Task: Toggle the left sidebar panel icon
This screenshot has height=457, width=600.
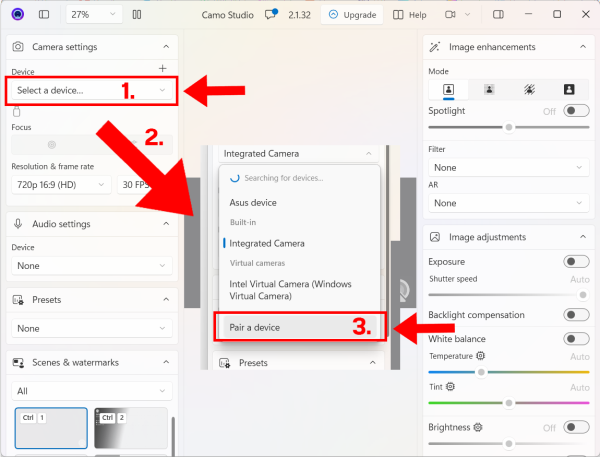Action: point(43,15)
